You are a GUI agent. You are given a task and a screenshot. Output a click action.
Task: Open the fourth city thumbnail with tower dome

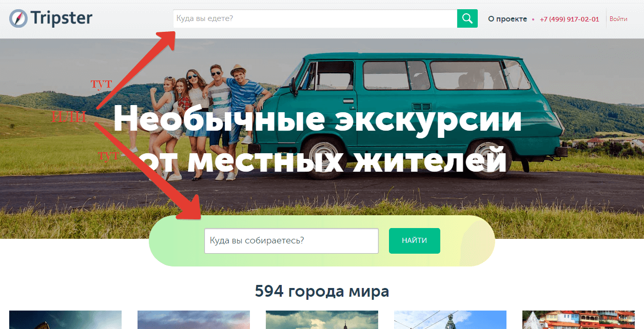pyautogui.click(x=450, y=320)
